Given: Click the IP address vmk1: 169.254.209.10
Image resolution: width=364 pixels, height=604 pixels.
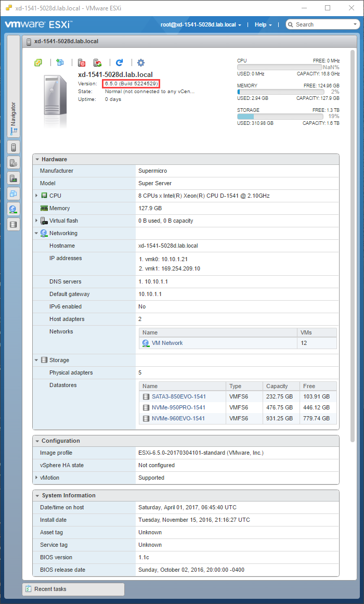Looking at the screenshot, I should click(170, 268).
